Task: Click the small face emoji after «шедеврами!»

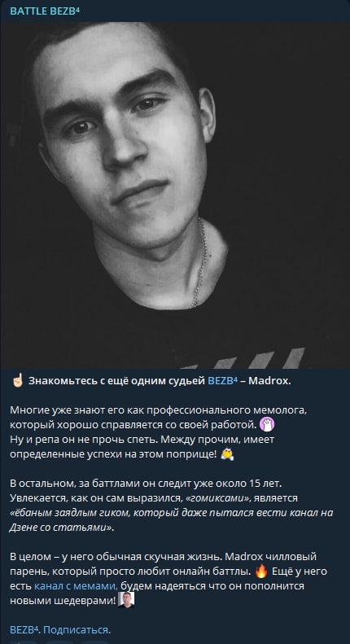Action: (126, 600)
